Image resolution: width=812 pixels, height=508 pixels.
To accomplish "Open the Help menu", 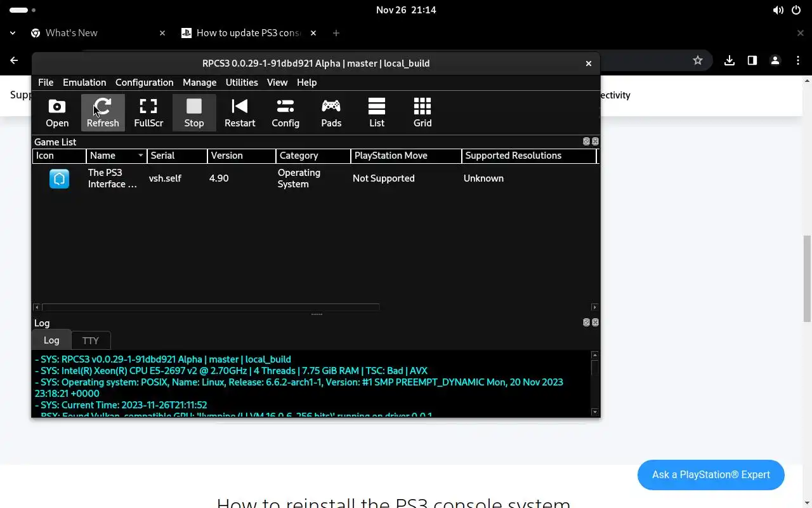I will [x=306, y=83].
